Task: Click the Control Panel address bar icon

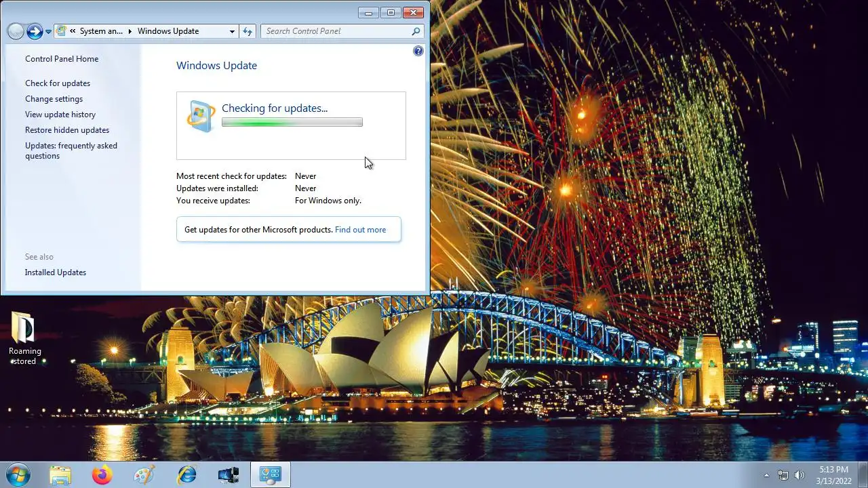Action: [x=62, y=31]
